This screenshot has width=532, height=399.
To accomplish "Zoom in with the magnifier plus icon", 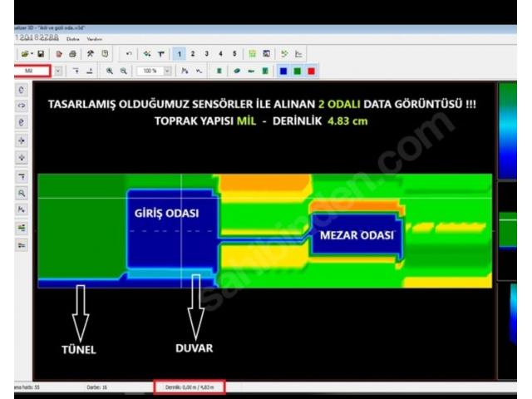I will click(110, 71).
